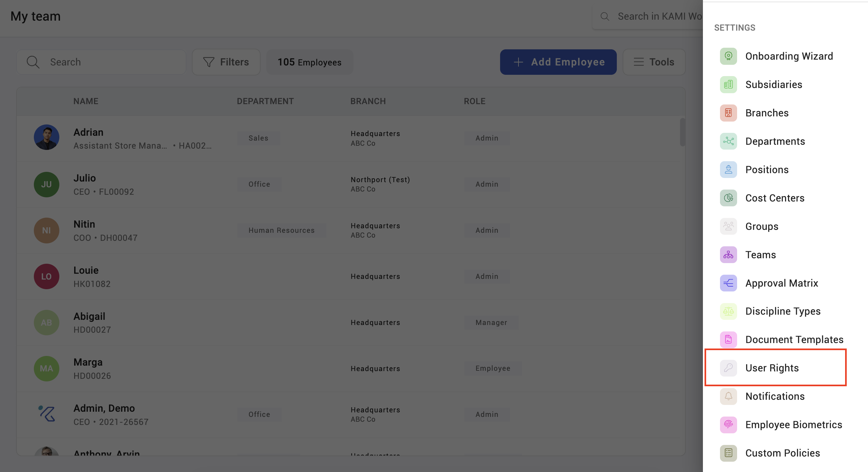The height and width of the screenshot is (472, 868).
Task: Click the Cost Centers pie icon
Action: (728, 198)
